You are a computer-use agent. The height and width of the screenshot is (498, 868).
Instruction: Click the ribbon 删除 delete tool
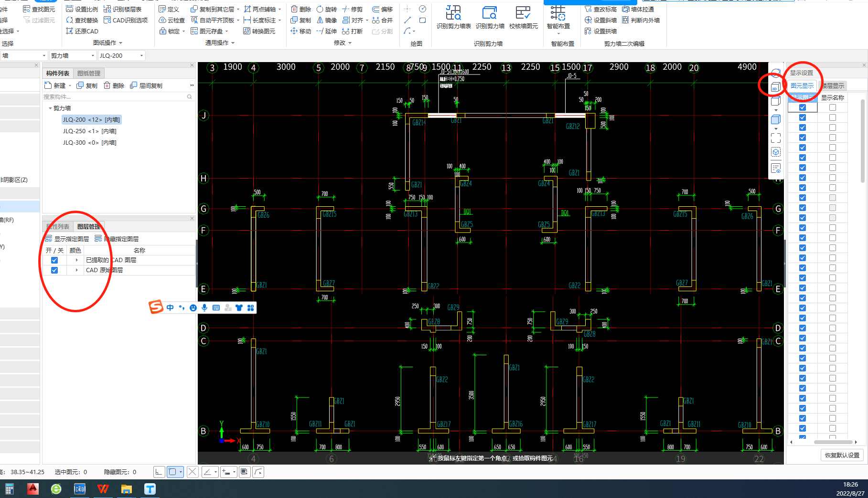[x=300, y=9]
